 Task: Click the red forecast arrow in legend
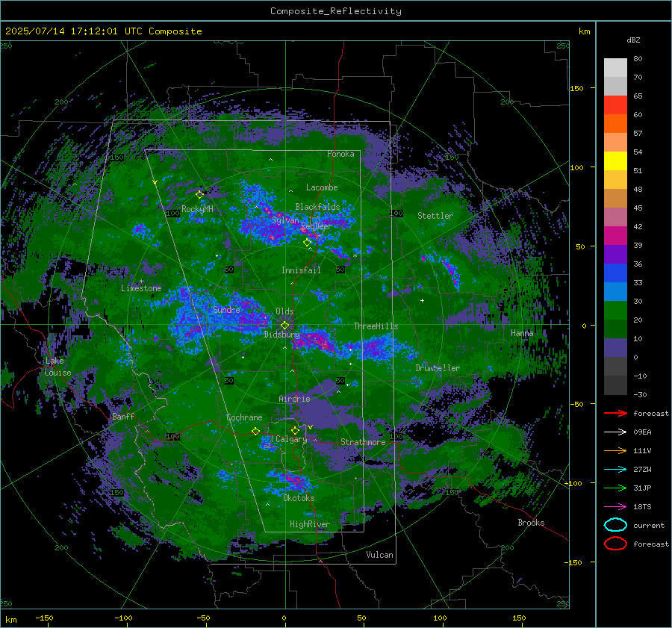[x=616, y=413]
